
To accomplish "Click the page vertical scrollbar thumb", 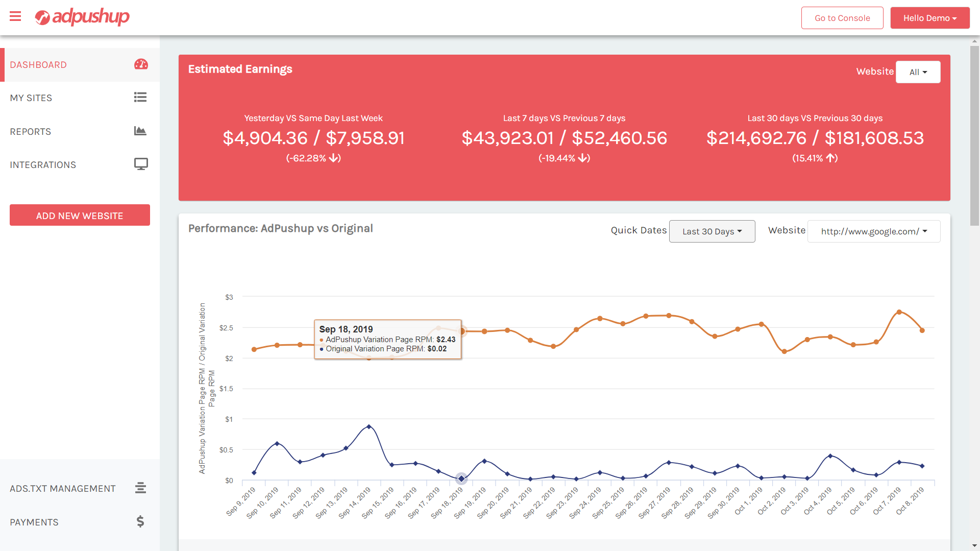I will tap(975, 135).
